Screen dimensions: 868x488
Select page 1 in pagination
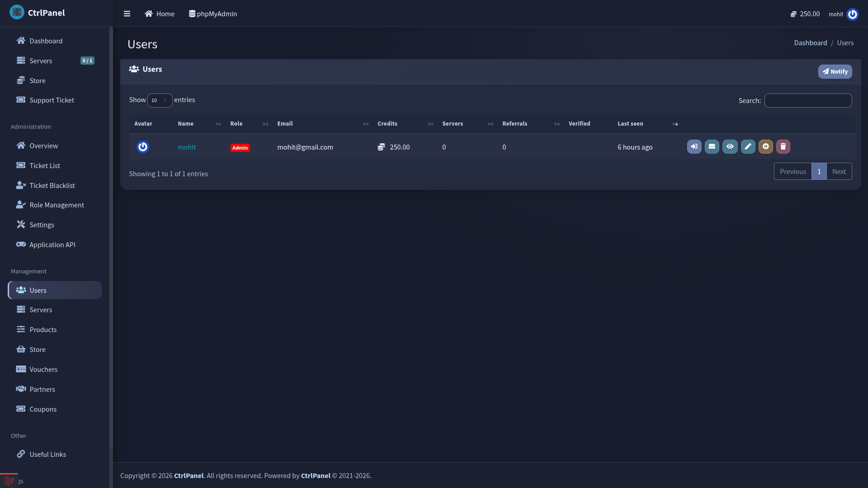pyautogui.click(x=819, y=171)
